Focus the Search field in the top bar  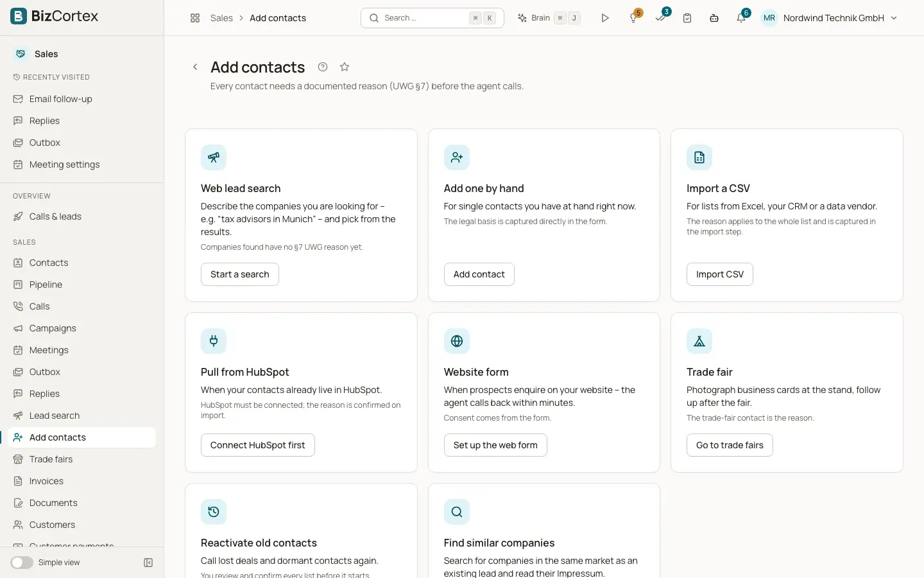(432, 18)
